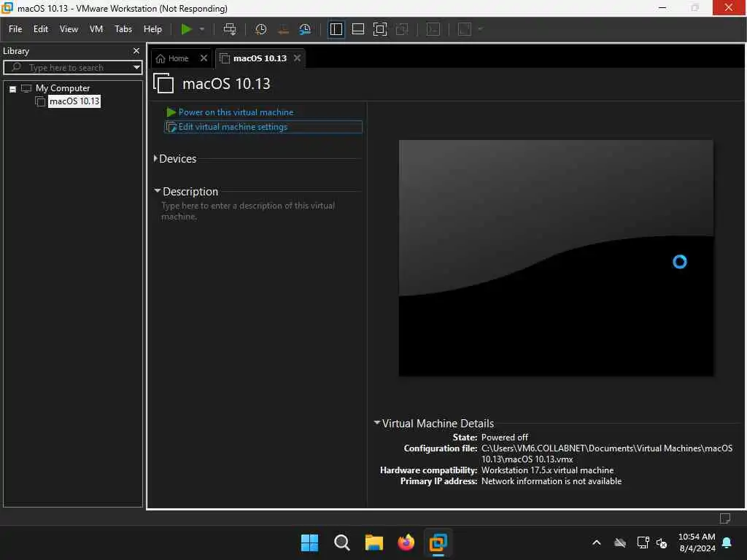
Task: Open Snapshot Manager toolbar icon
Action: (x=305, y=29)
